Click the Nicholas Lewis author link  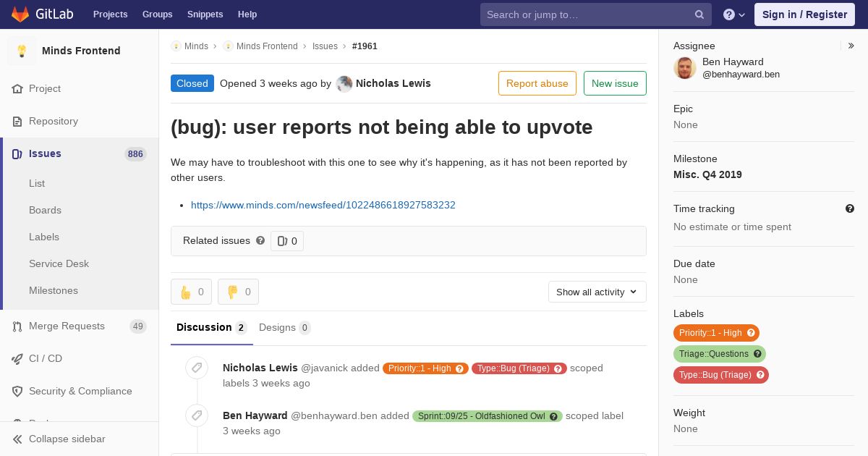[x=393, y=83]
